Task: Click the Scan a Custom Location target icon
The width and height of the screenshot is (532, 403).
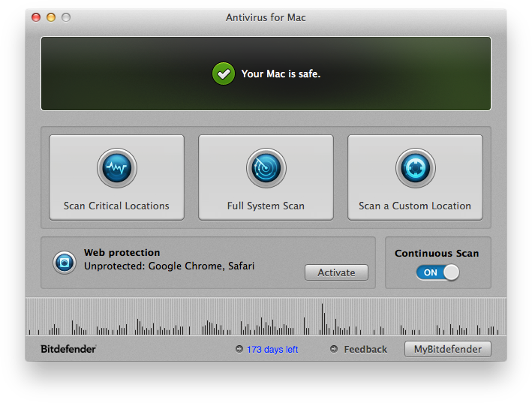Action: (x=415, y=167)
